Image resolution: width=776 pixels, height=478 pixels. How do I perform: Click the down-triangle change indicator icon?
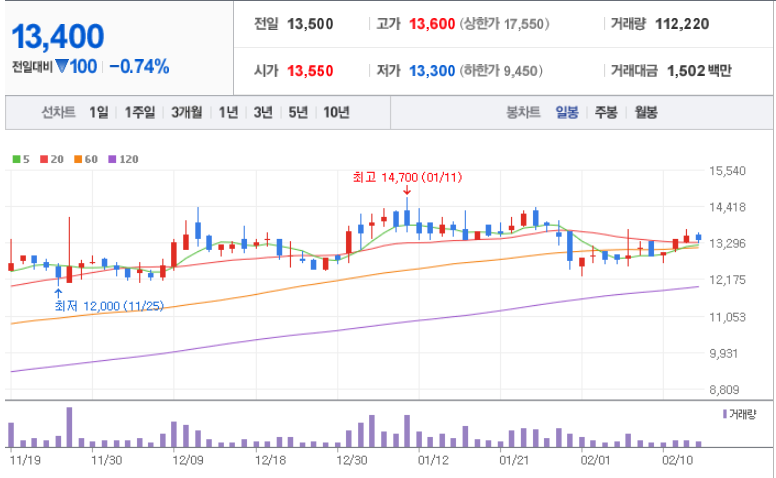tap(61, 66)
